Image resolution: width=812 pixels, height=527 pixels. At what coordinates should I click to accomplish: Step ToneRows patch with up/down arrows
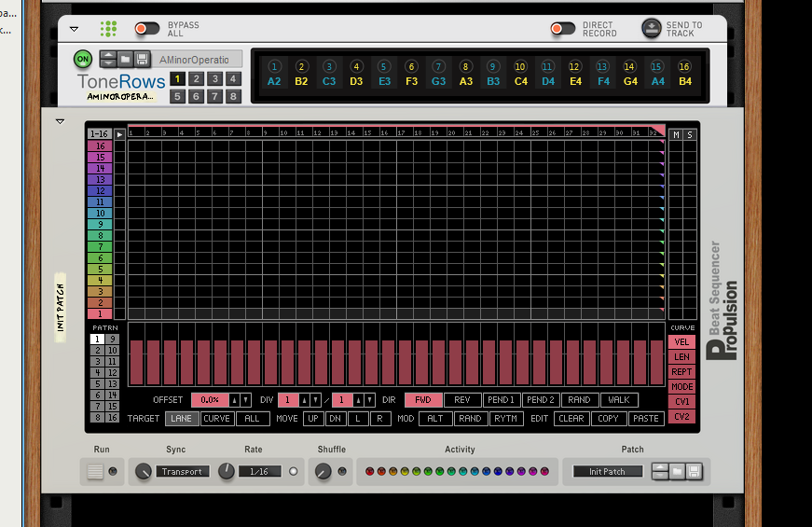[108, 59]
